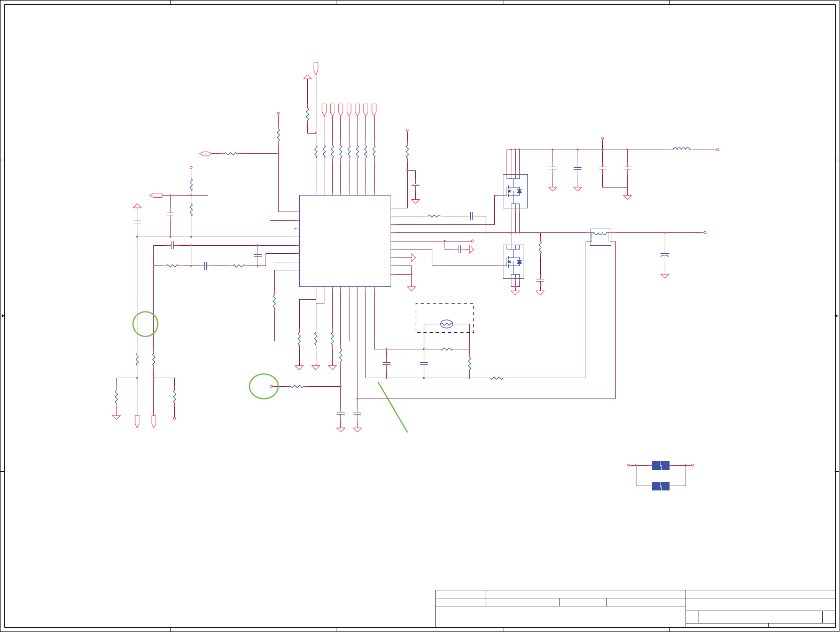Viewport: 840px width, 632px height.
Task: Select the green circle around test point
Action: (x=264, y=386)
